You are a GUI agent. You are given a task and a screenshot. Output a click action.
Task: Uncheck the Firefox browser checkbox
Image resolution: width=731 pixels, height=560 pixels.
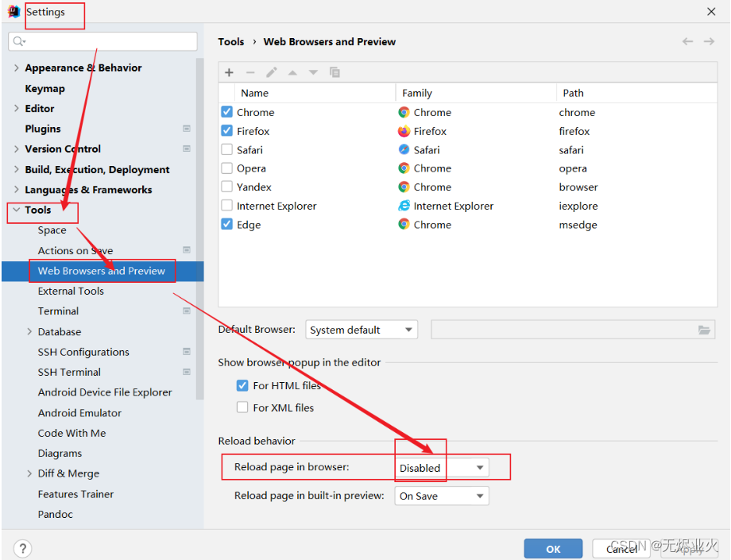[226, 131]
